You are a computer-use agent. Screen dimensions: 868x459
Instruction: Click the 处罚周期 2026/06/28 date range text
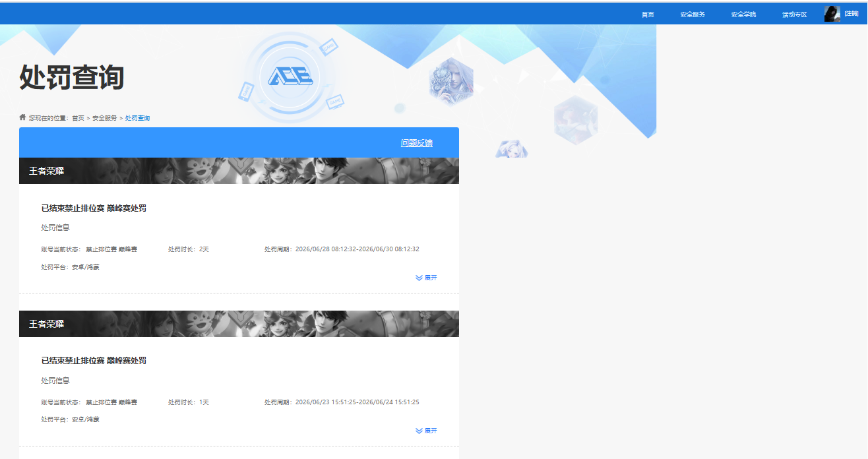point(342,249)
